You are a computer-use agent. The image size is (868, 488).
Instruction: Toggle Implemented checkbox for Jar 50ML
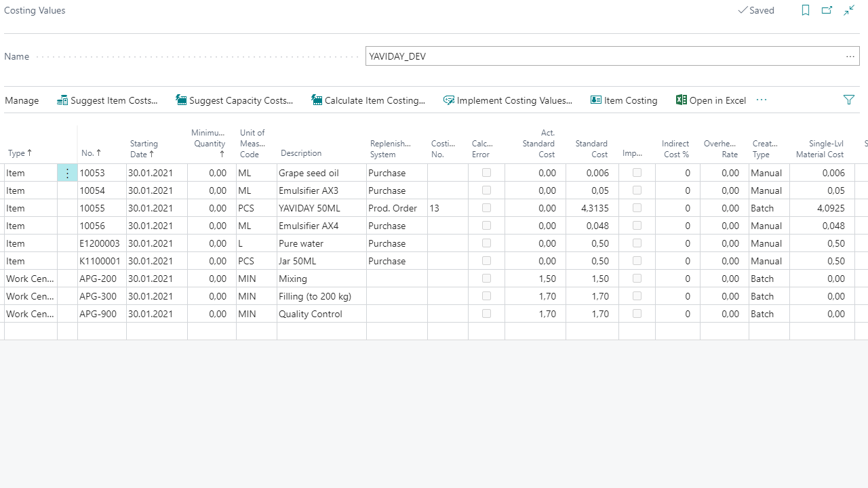pos(637,261)
